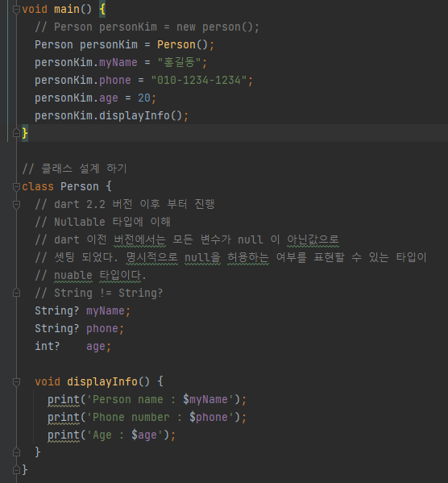Viewport: 448px width, 483px height.
Task: Click underlined word '허용하는' in comment
Action: (x=248, y=257)
